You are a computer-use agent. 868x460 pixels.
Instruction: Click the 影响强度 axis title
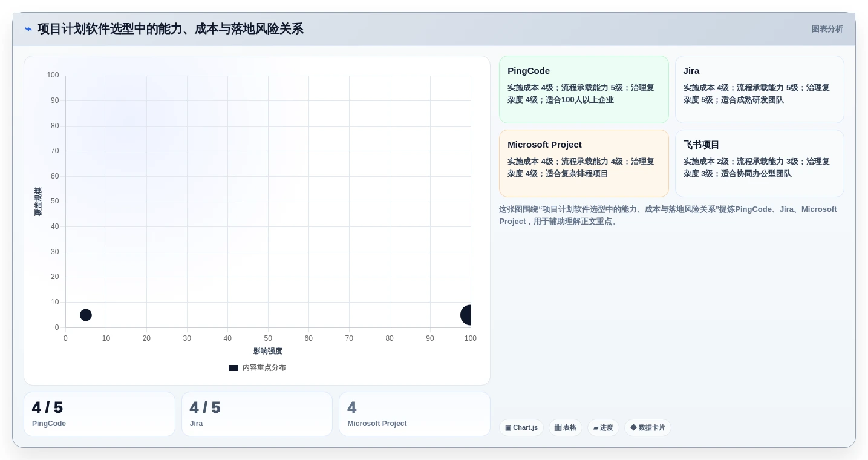(268, 351)
